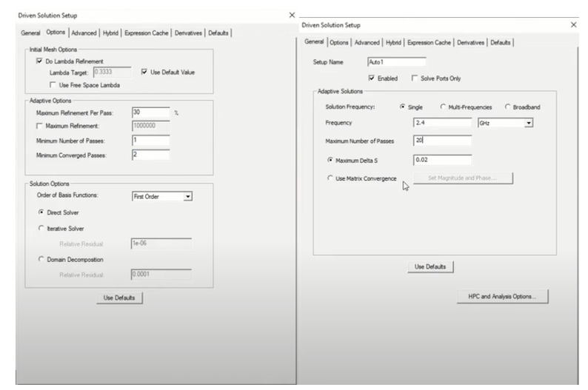588x390 pixels.
Task: Click the Maximum Delta S value field
Action: (442, 159)
